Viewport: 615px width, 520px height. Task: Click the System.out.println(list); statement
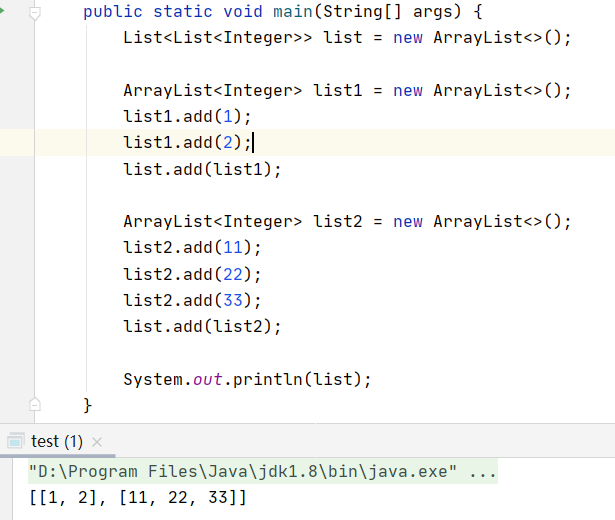pyautogui.click(x=247, y=379)
